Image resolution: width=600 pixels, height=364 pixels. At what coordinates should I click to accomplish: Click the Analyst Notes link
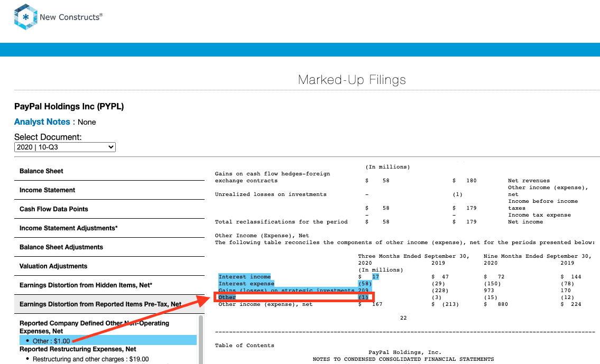tap(42, 122)
